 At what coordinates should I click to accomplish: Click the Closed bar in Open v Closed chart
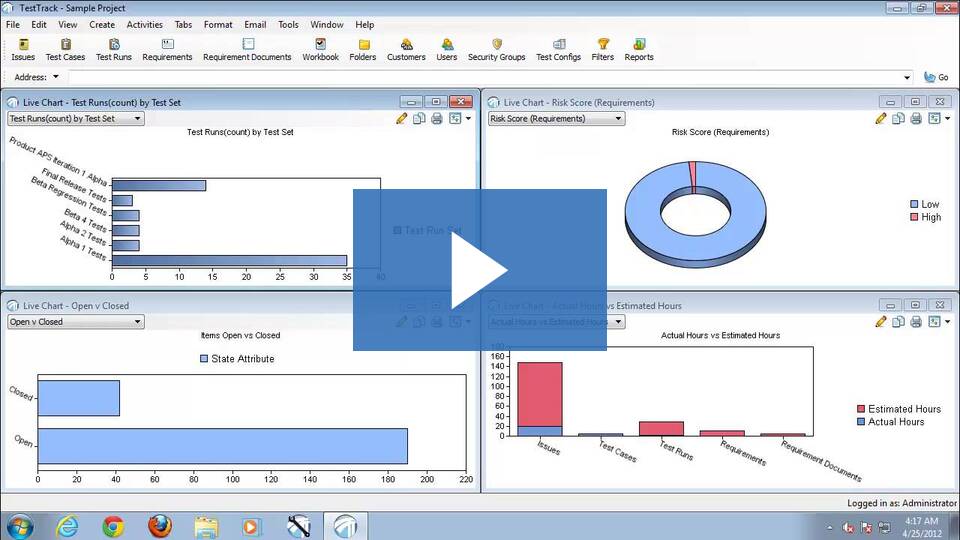coord(79,399)
